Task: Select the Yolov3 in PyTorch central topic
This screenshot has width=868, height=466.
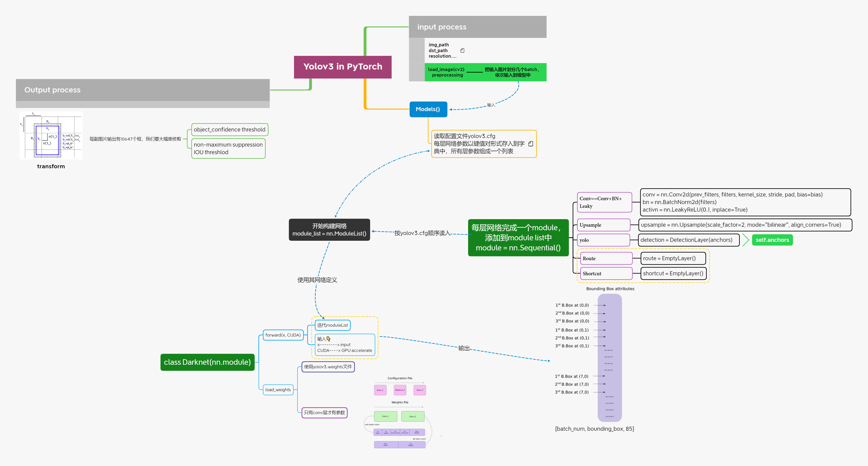Action: [343, 67]
